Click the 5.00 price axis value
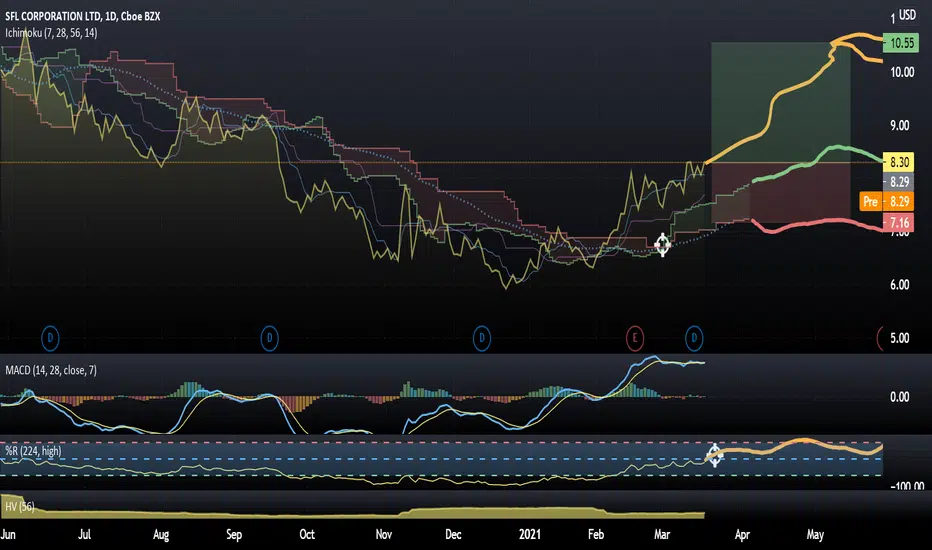Viewport: 932px width, 550px height. pyautogui.click(x=899, y=338)
